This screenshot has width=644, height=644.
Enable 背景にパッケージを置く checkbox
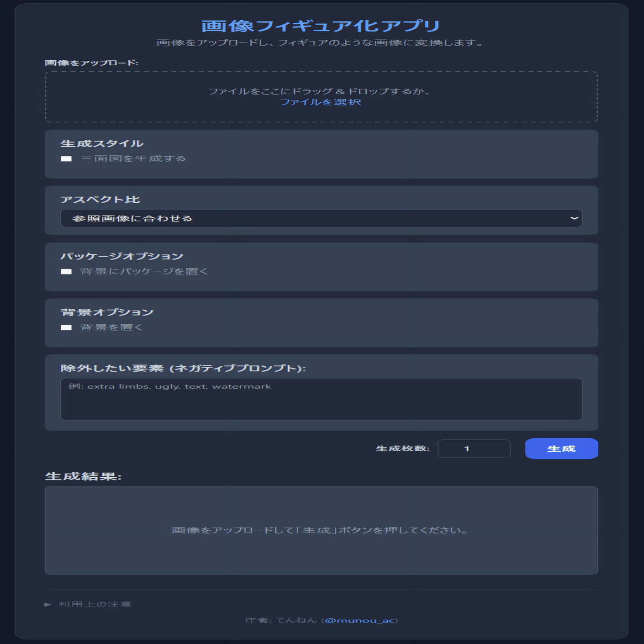point(66,272)
